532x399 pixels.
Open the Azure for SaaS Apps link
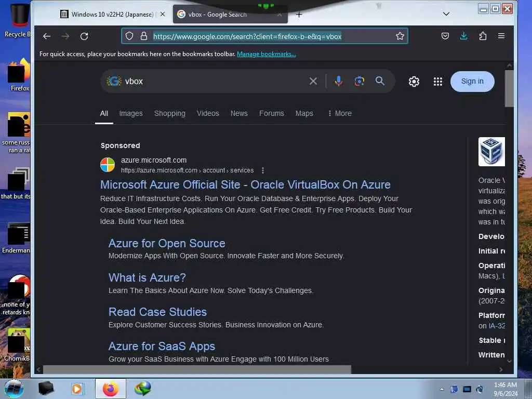[x=162, y=346]
